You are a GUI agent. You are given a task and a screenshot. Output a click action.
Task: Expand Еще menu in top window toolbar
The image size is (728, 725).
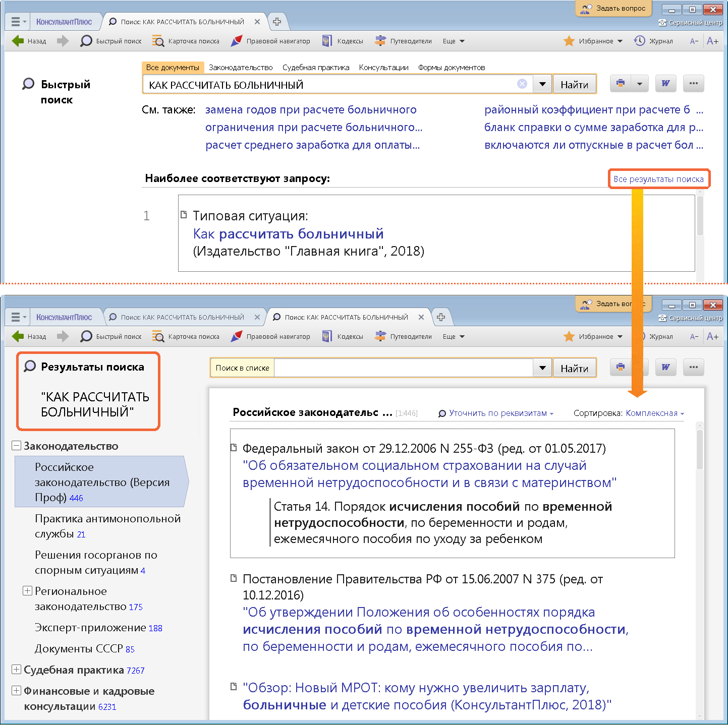click(x=454, y=41)
